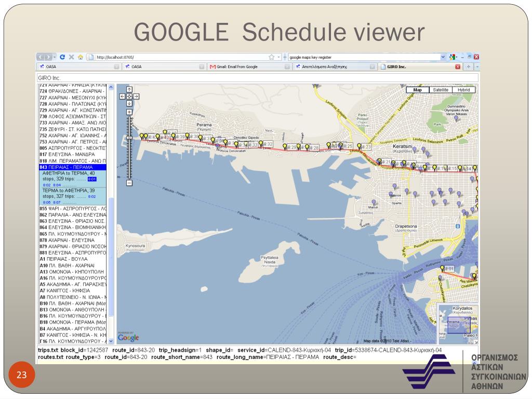Image resolution: width=532 pixels, height=399 pixels.
Task: Click the browser Back arrow button
Action: (x=41, y=57)
